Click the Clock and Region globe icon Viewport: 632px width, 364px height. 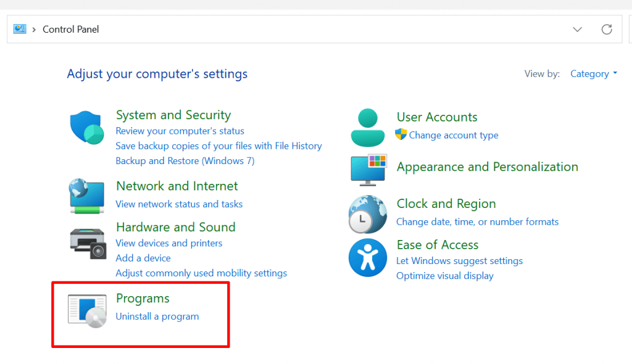tap(367, 214)
